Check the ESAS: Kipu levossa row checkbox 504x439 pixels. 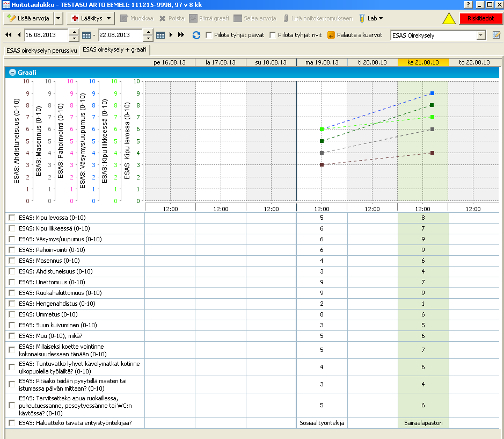(12, 218)
